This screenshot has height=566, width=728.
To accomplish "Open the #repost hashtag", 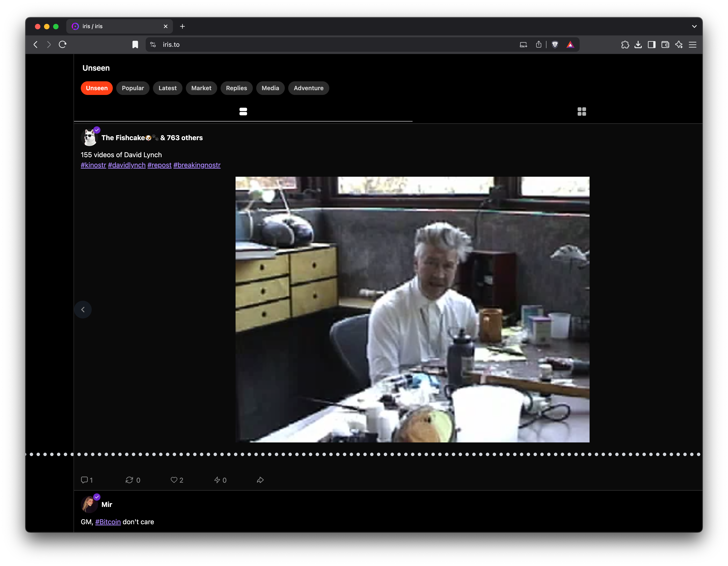I will [159, 165].
